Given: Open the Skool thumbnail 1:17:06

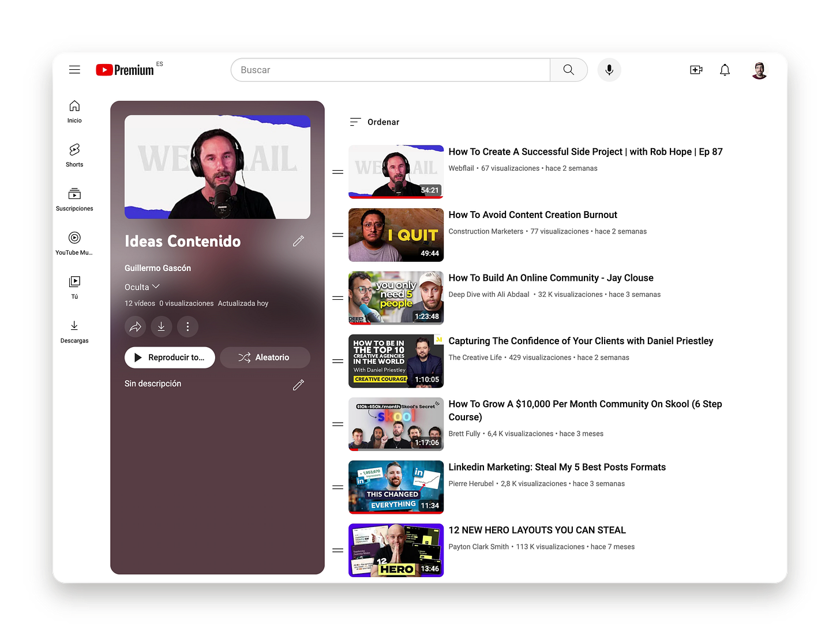Looking at the screenshot, I should coord(396,424).
